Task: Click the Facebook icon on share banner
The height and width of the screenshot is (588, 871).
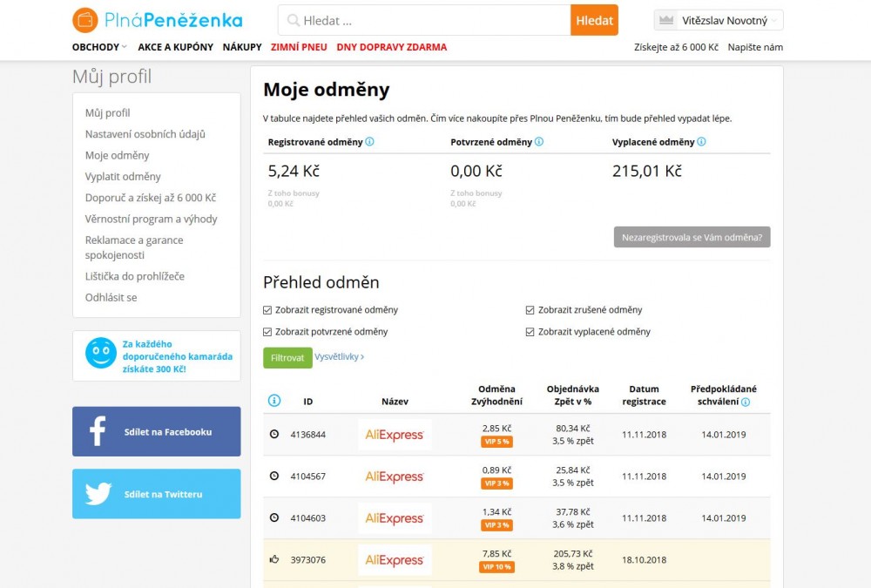Action: [97, 431]
